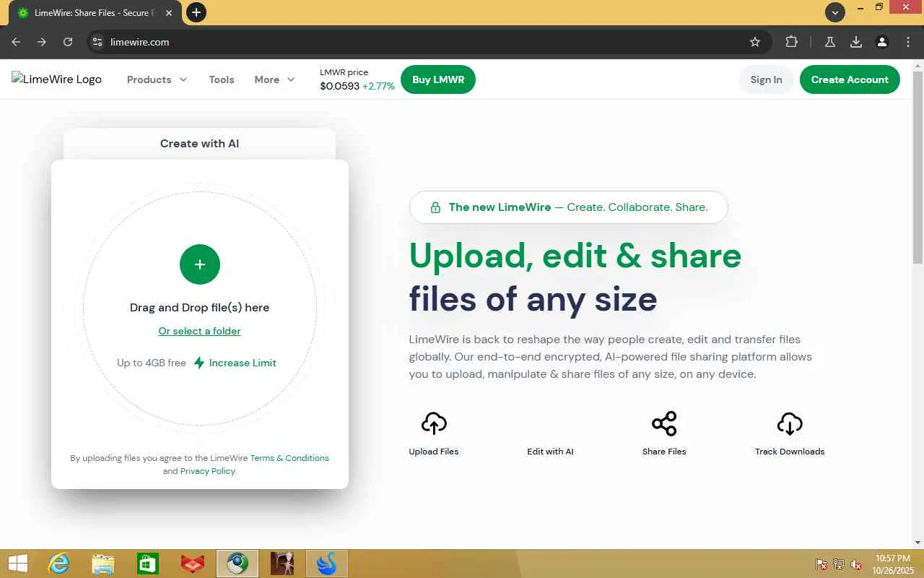924x578 pixels.
Task: Click the lightning bolt icon beside Increase Limit
Action: tap(199, 363)
